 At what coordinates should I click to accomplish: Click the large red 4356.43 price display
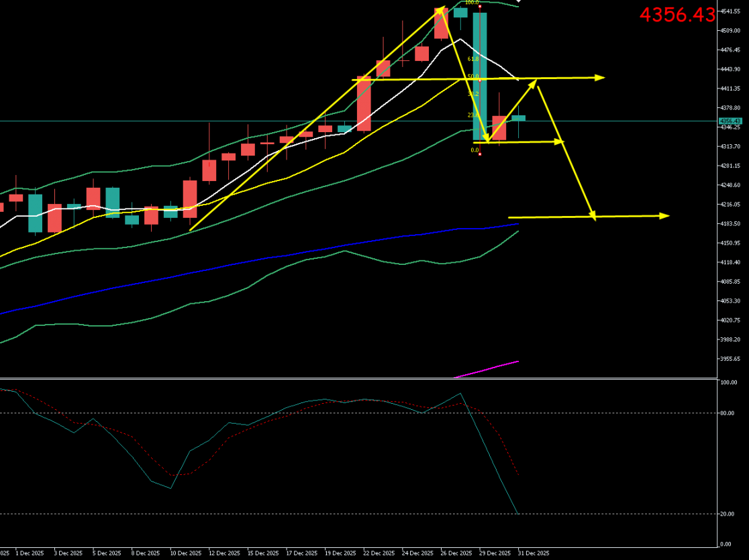click(677, 15)
